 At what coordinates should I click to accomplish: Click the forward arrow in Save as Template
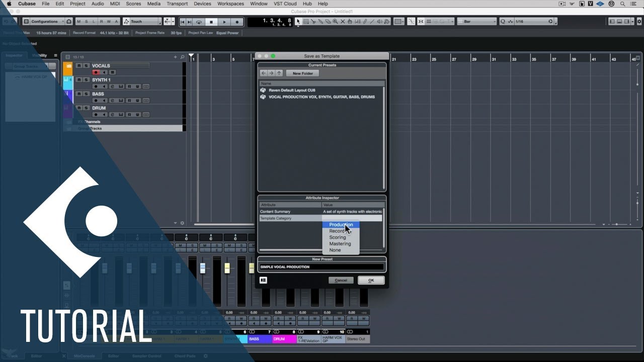coord(271,73)
